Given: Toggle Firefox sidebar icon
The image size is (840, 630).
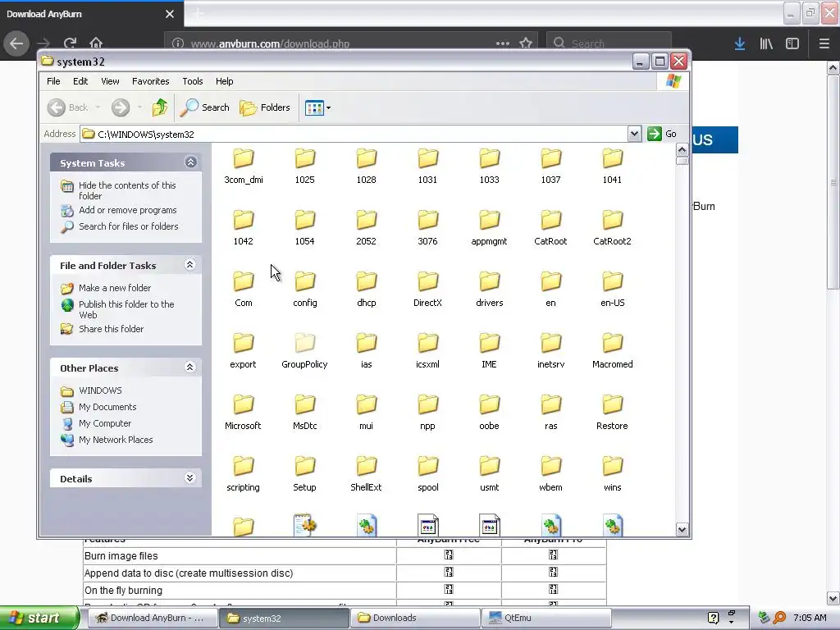Looking at the screenshot, I should [792, 43].
